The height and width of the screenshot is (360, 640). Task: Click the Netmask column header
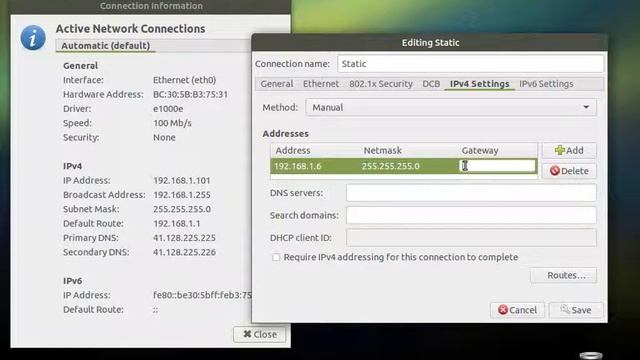(x=382, y=151)
